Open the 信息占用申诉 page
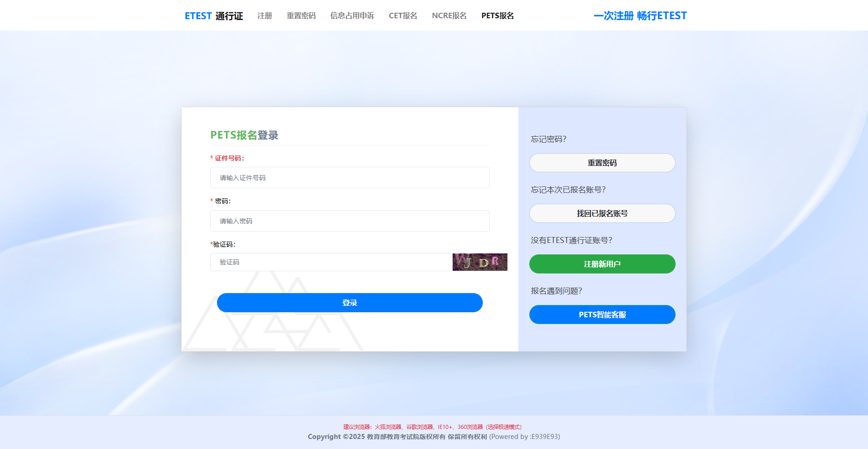This screenshot has height=449, width=868. pos(351,15)
